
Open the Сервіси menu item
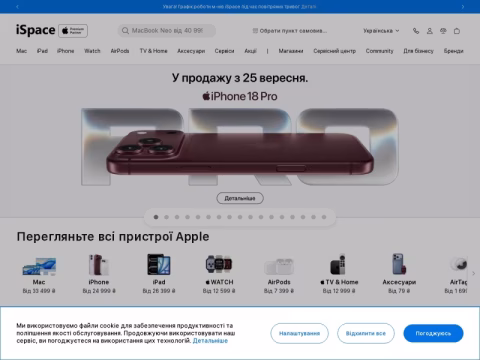[x=224, y=51]
